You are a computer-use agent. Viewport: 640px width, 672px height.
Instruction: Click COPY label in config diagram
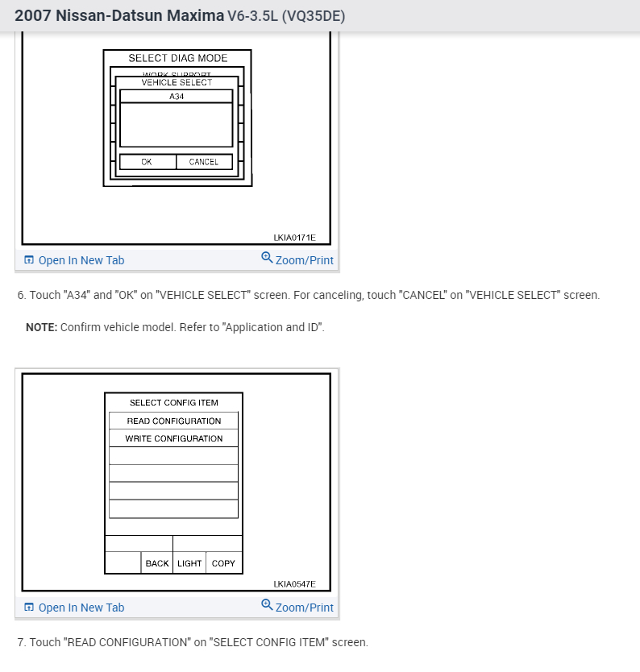tap(223, 563)
